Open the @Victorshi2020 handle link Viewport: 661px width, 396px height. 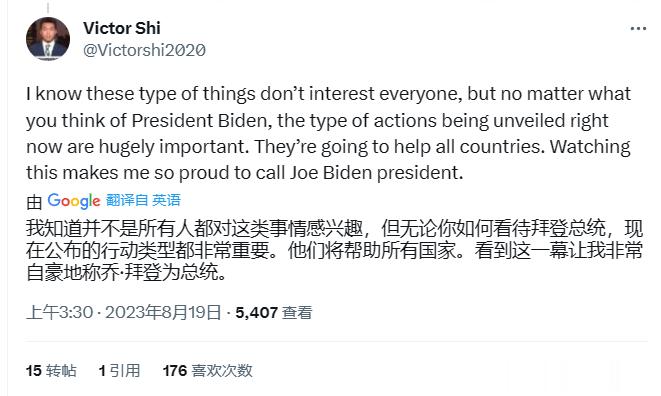(144, 50)
